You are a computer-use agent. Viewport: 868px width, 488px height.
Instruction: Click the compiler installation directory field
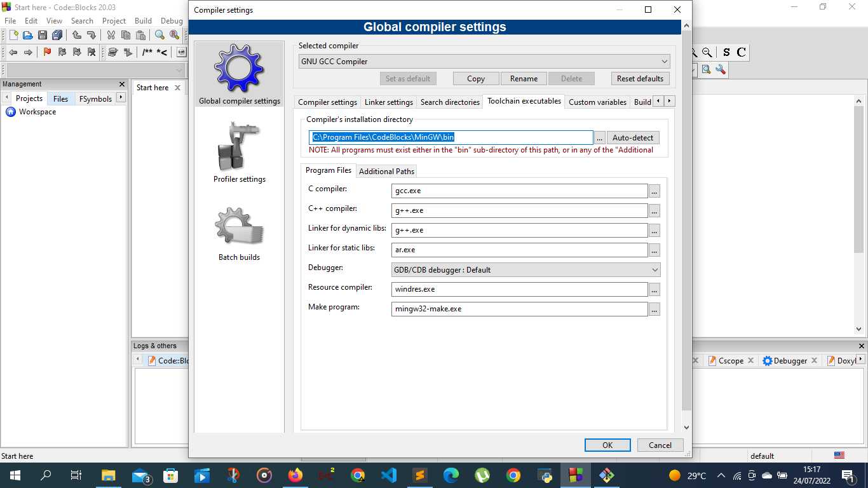(451, 137)
